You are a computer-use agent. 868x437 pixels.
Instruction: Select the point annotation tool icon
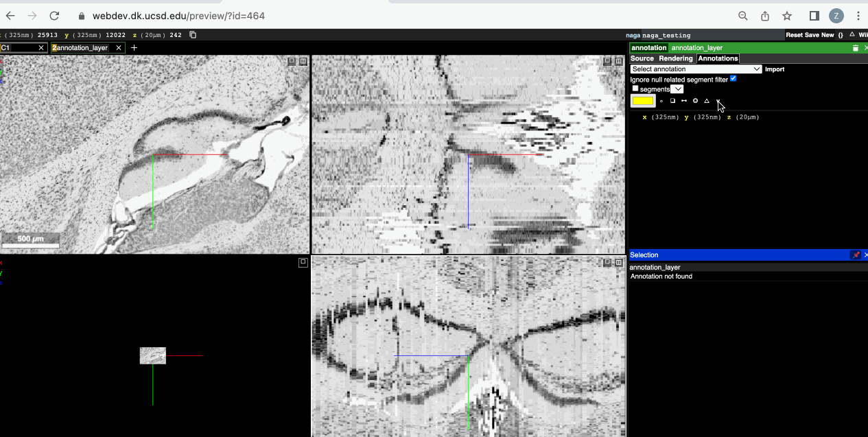pyautogui.click(x=661, y=101)
